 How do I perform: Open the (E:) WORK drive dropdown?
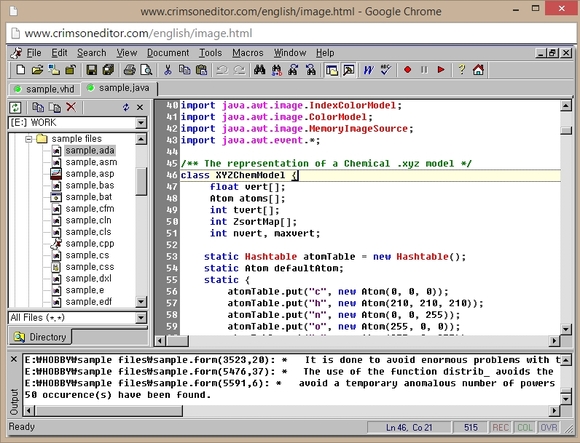click(x=141, y=123)
